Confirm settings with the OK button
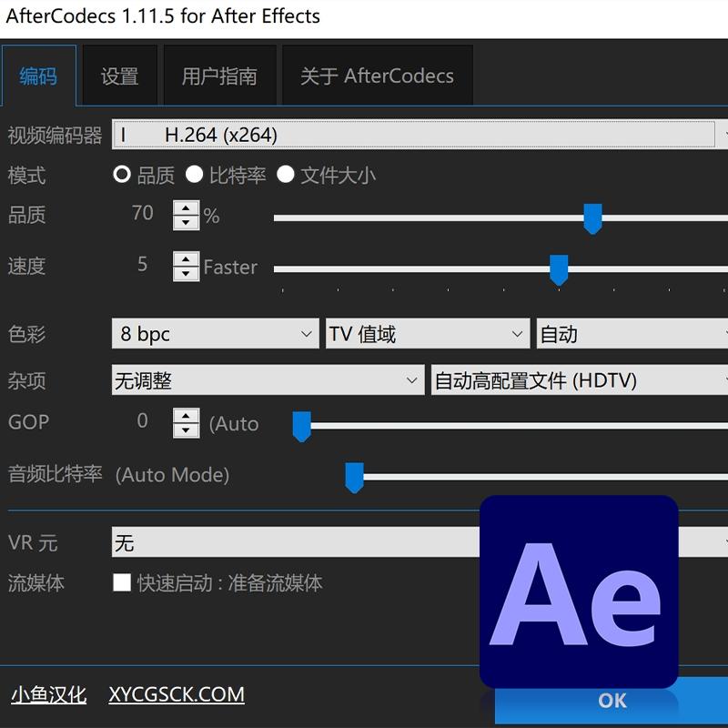Image resolution: width=728 pixels, height=728 pixels. 612,700
